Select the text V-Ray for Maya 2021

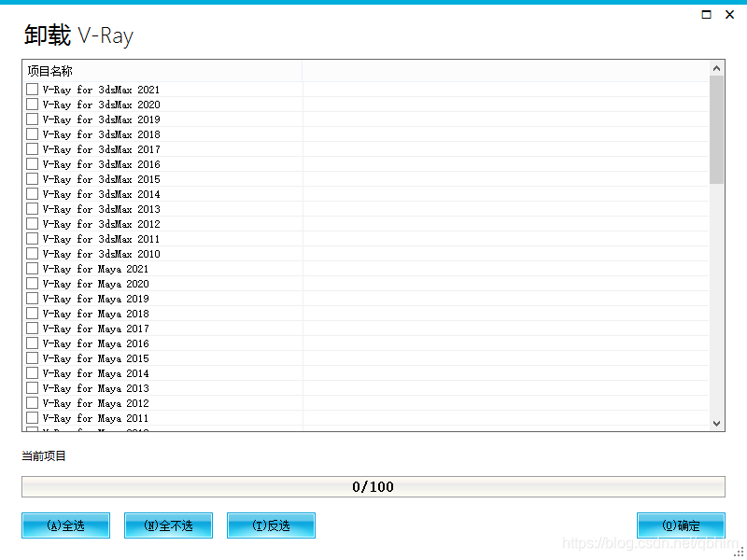click(95, 269)
